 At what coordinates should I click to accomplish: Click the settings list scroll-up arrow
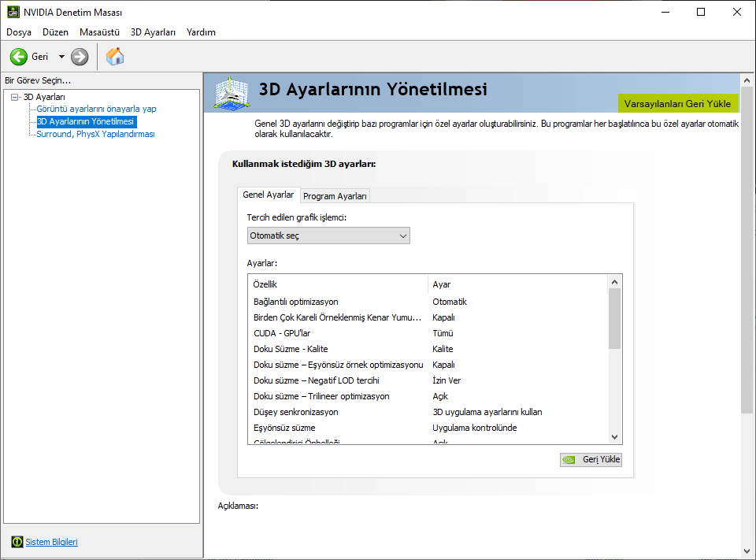614,282
